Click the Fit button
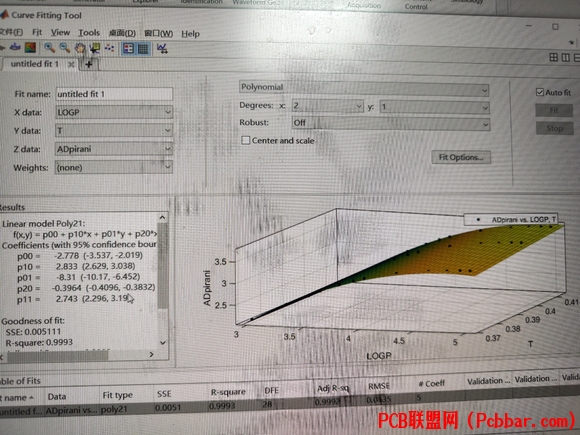Viewport: 580px width, 435px height. (x=554, y=110)
